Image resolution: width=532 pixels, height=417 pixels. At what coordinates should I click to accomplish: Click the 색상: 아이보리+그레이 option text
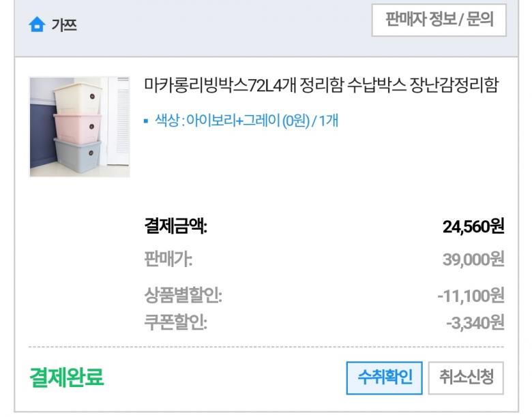click(246, 121)
